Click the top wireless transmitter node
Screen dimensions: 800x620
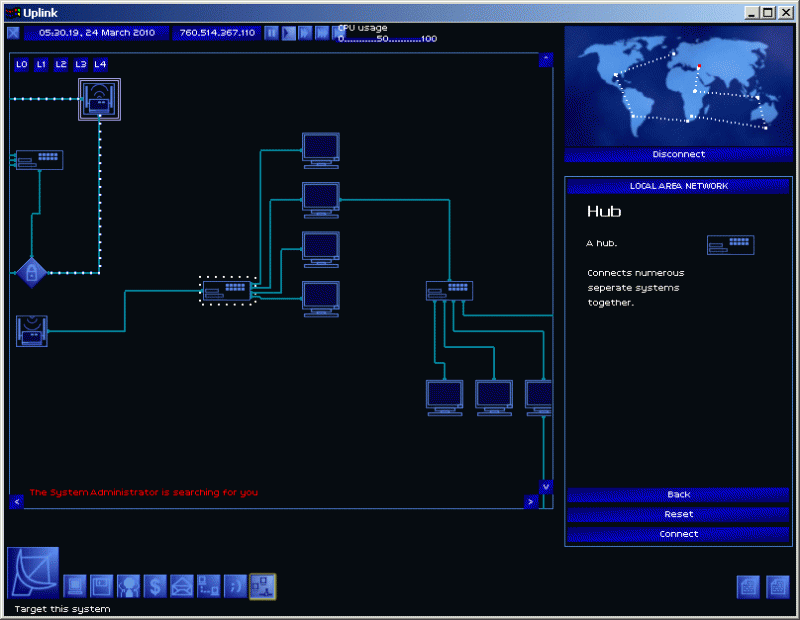pos(99,100)
